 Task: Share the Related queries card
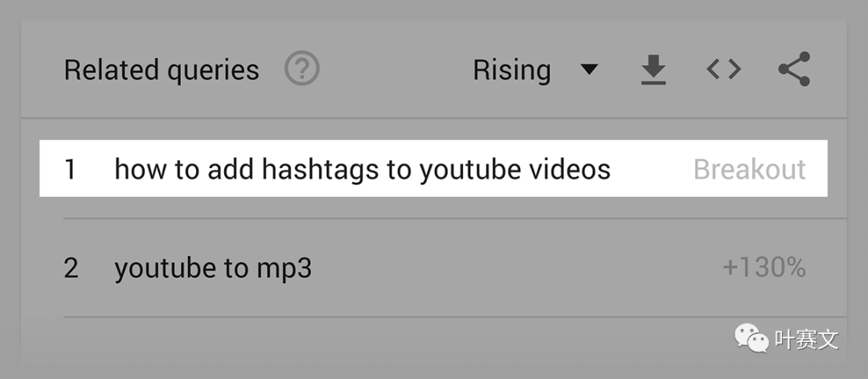pyautogui.click(x=794, y=69)
